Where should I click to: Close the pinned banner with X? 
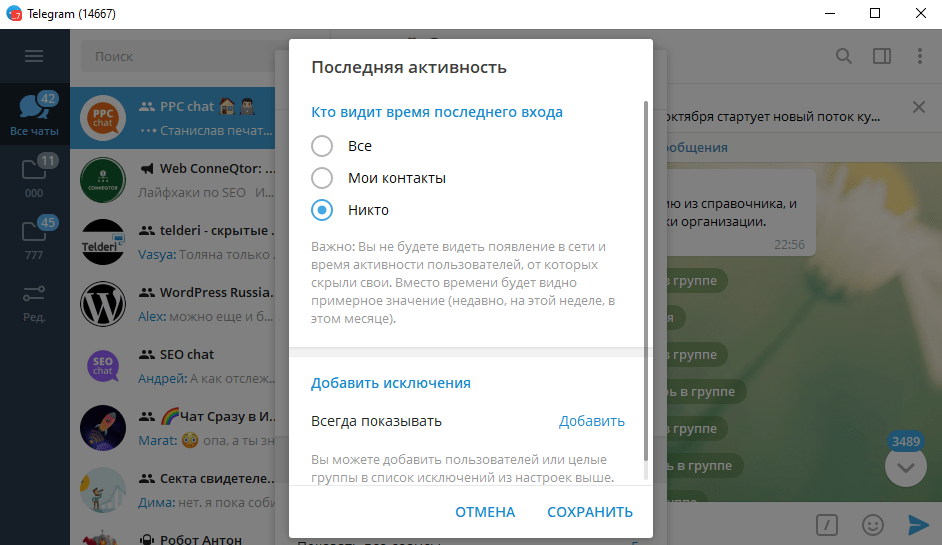[919, 107]
